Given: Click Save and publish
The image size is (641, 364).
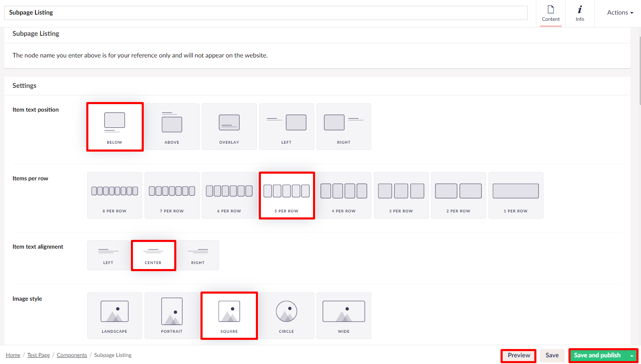Looking at the screenshot, I should 597,355.
